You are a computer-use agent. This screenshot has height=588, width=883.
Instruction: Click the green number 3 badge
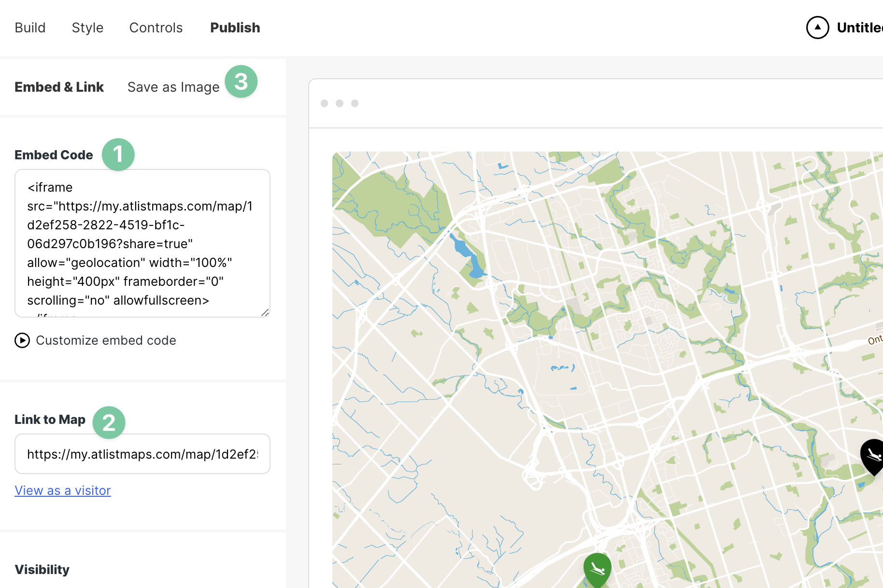241,82
